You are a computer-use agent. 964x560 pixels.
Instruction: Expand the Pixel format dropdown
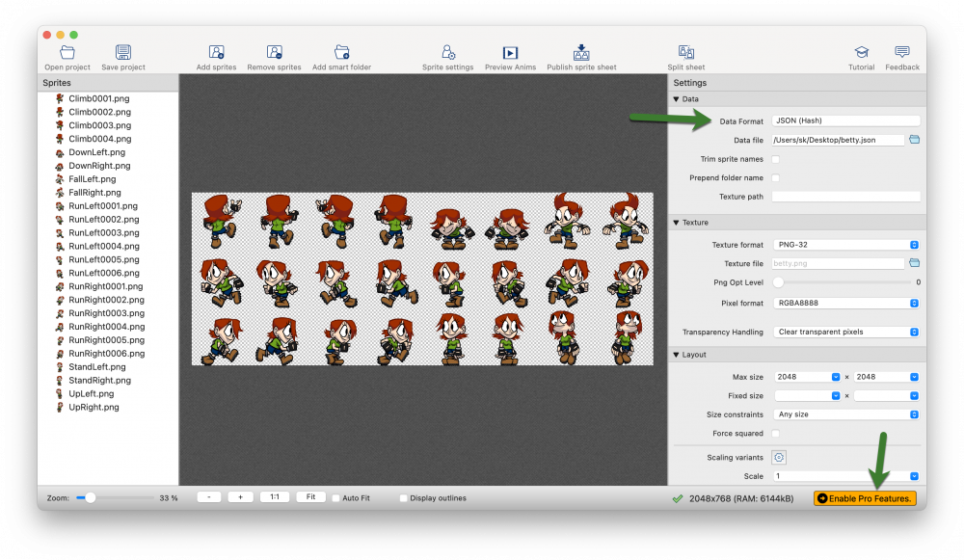[845, 303]
